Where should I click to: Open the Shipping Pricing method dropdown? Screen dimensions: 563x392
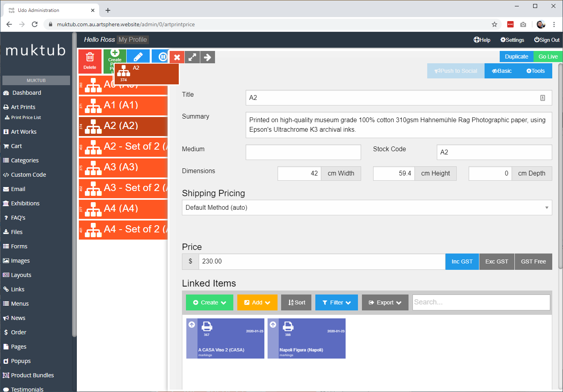click(x=367, y=208)
